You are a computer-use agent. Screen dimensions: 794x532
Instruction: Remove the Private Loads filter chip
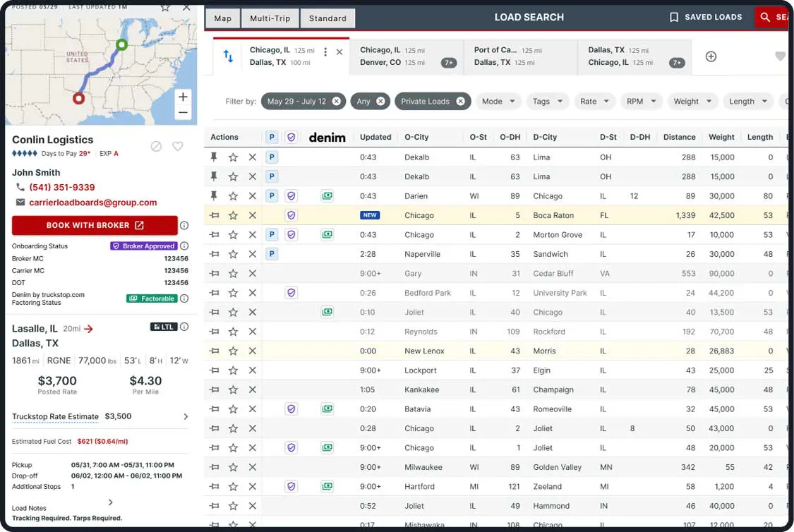click(x=462, y=101)
